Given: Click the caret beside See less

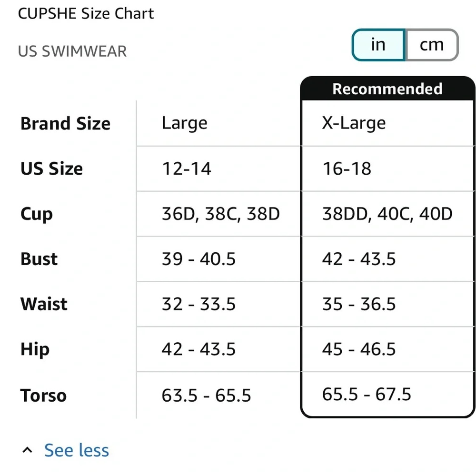Looking at the screenshot, I should 27,450.
